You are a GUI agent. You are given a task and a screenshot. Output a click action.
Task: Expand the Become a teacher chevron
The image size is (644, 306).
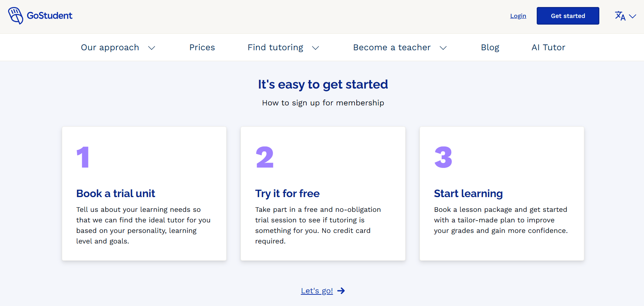tap(443, 48)
